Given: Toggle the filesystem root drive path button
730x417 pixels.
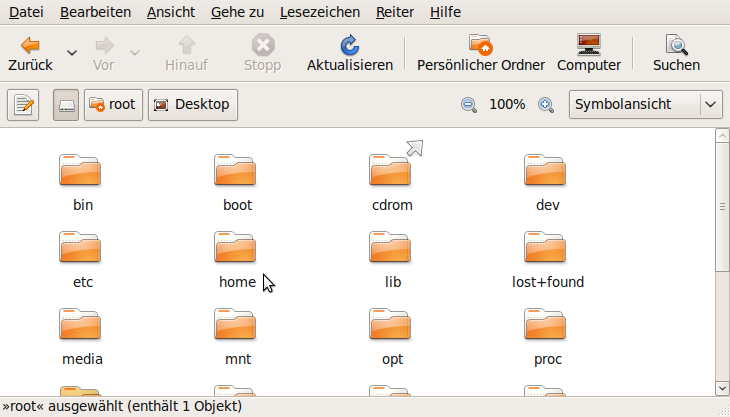Looking at the screenshot, I should point(66,105).
